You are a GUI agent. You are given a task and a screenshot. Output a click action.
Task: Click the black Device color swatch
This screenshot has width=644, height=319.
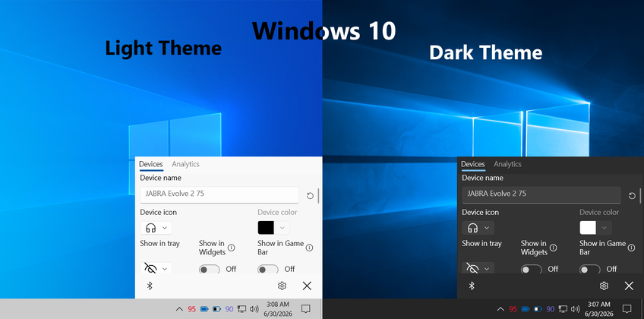point(266,228)
